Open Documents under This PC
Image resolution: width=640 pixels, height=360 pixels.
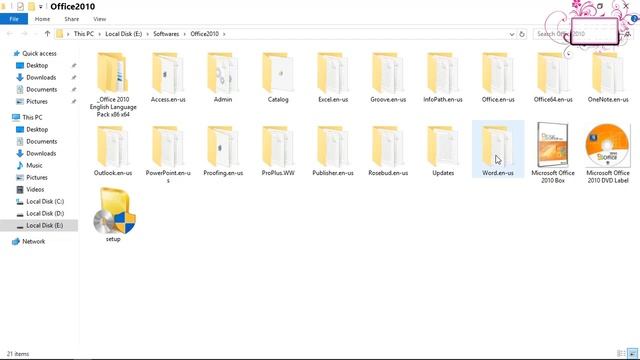click(x=42, y=141)
